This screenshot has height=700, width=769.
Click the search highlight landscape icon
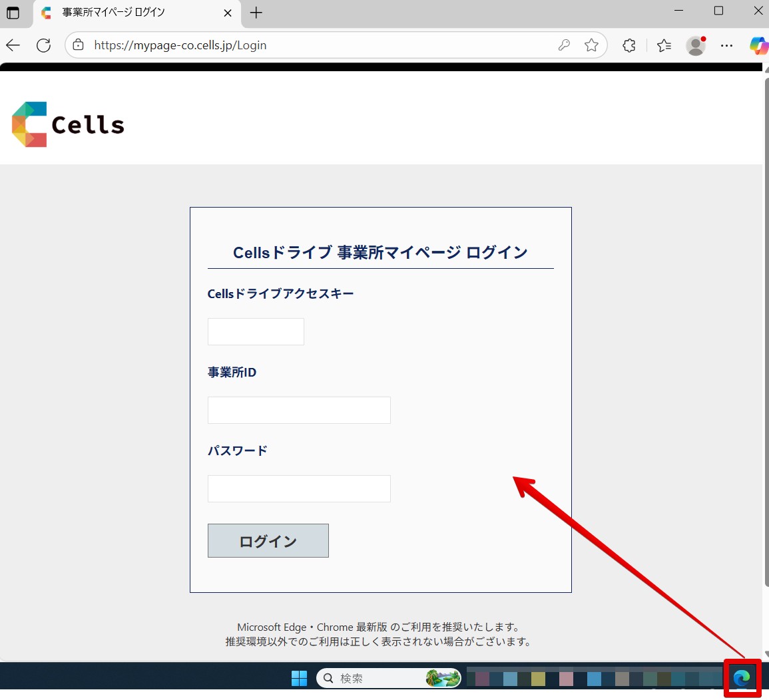[x=443, y=679]
